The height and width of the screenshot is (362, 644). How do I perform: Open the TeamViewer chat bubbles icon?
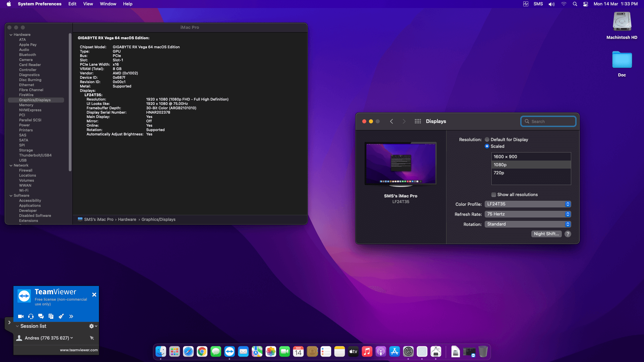[41, 316]
